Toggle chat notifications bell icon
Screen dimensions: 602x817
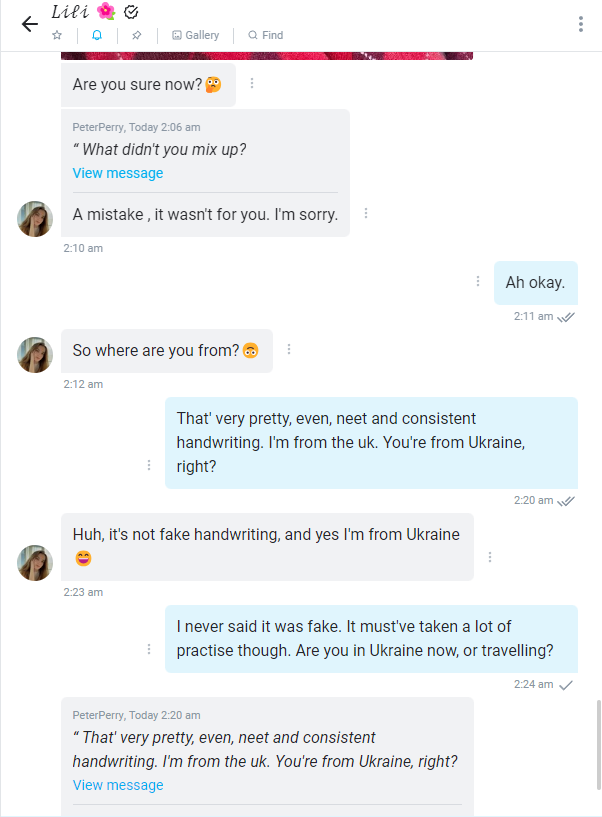pos(97,35)
